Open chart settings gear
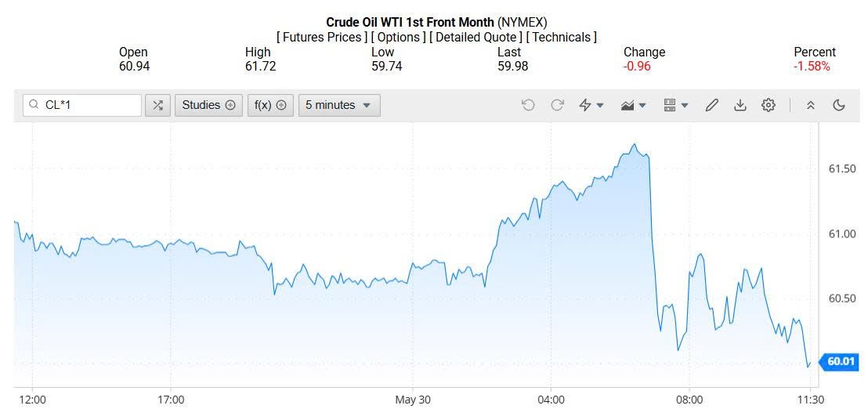The image size is (868, 409). [768, 105]
